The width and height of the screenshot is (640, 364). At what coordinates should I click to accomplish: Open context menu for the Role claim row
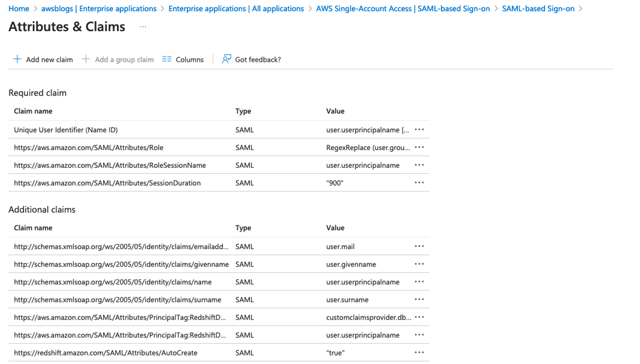pos(419,147)
